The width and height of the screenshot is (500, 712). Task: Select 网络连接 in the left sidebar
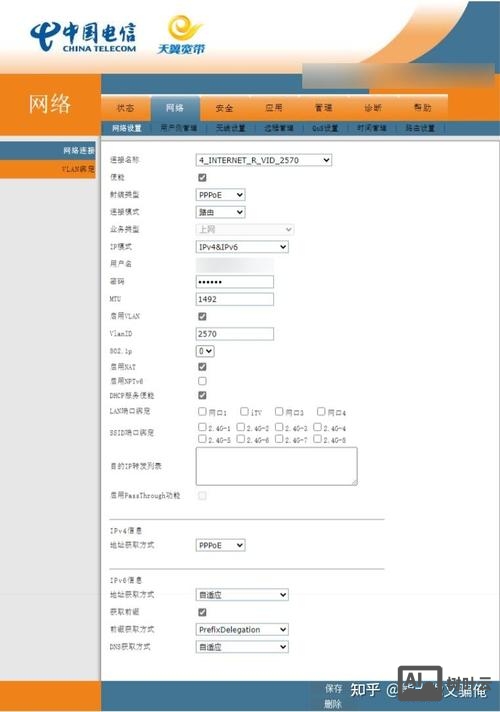(48, 150)
